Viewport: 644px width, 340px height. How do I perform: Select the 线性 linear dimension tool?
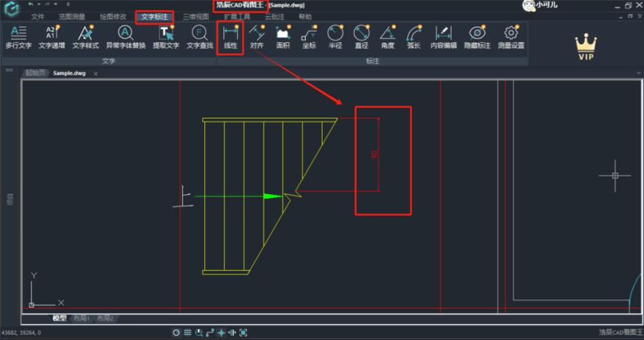pos(231,38)
